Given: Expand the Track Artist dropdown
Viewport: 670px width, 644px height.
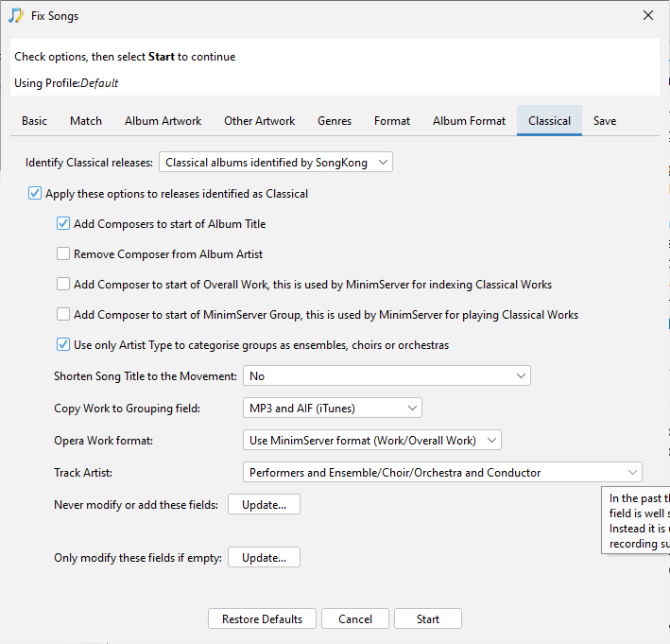Looking at the screenshot, I should 442,472.
